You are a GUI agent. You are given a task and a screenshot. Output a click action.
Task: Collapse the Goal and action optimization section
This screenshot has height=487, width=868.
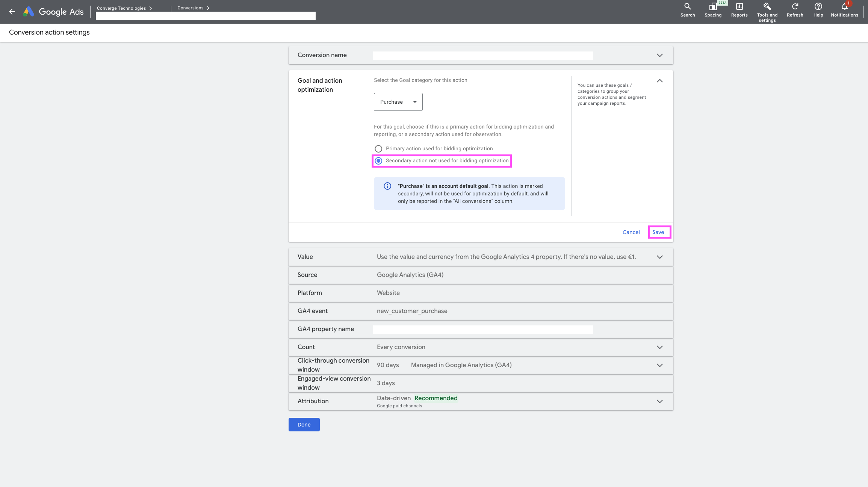(659, 81)
